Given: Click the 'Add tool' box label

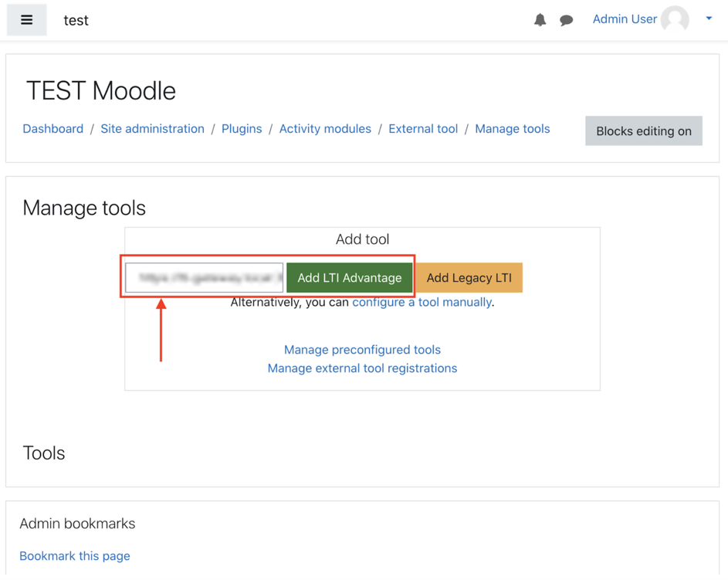Looking at the screenshot, I should coord(362,239).
